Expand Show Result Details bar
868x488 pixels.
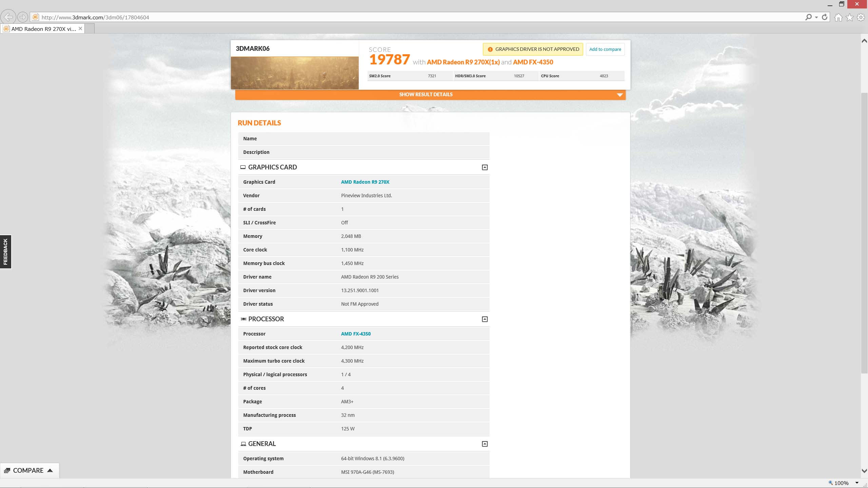[430, 95]
